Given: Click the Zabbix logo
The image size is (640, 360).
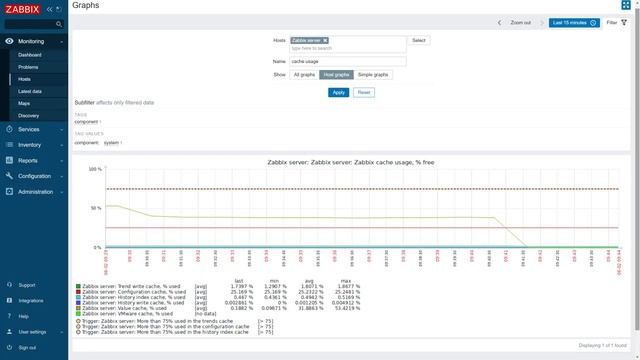Looking at the screenshot, I should pyautogui.click(x=22, y=9).
